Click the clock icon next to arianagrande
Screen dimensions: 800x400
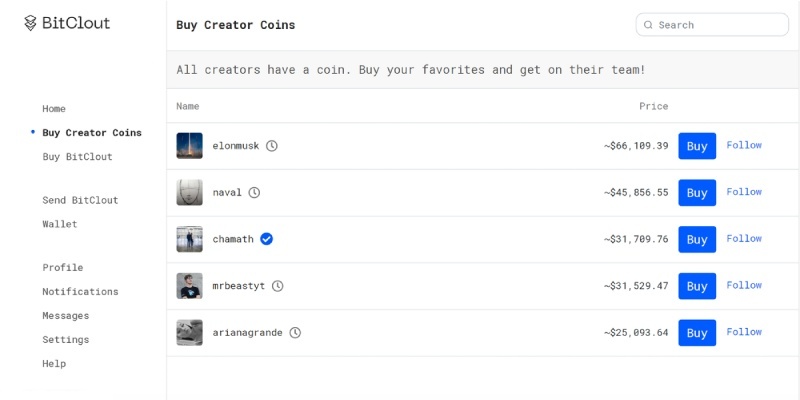(295, 333)
